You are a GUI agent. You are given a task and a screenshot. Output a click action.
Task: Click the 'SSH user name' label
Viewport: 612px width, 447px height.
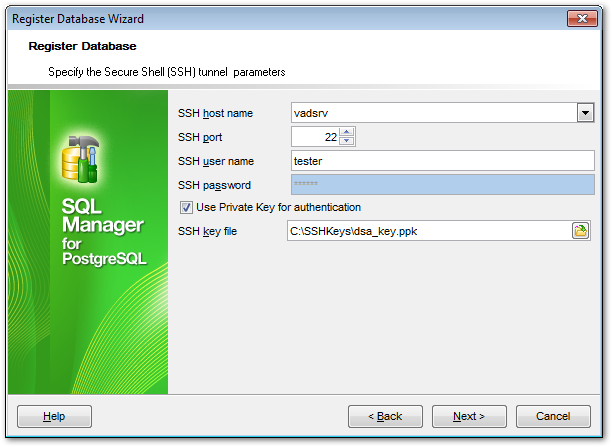click(216, 161)
